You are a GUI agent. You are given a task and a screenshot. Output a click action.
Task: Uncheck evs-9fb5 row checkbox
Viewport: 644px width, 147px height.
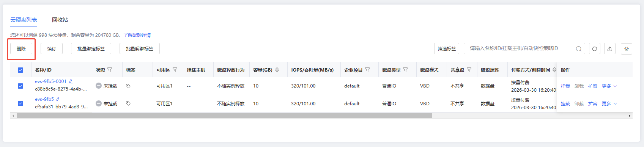(x=20, y=103)
